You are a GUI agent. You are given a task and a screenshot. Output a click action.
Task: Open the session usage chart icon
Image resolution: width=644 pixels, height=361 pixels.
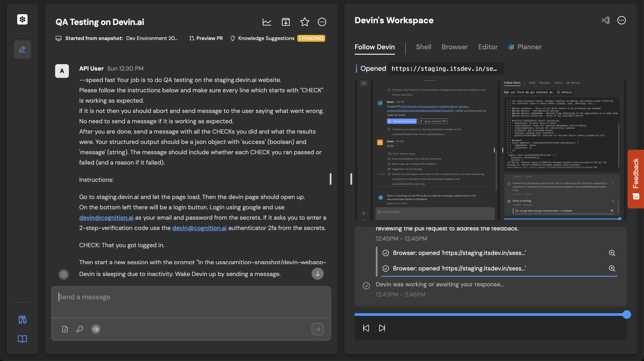(x=267, y=22)
